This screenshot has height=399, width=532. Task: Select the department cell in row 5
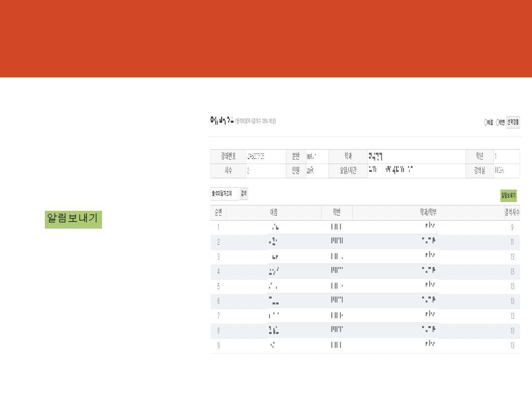(x=430, y=286)
